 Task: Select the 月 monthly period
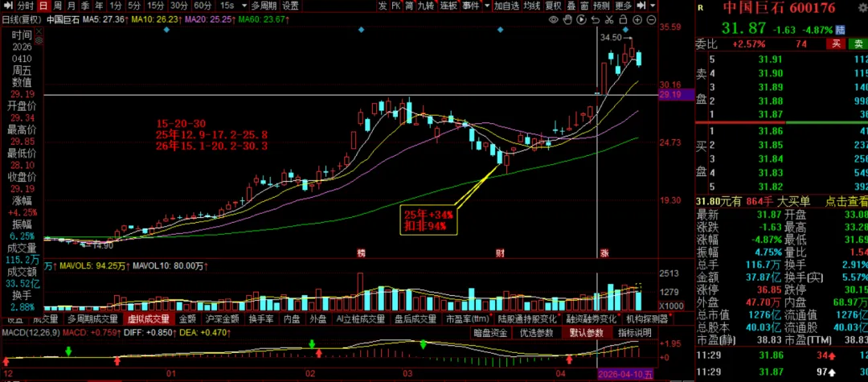pyautogui.click(x=71, y=6)
